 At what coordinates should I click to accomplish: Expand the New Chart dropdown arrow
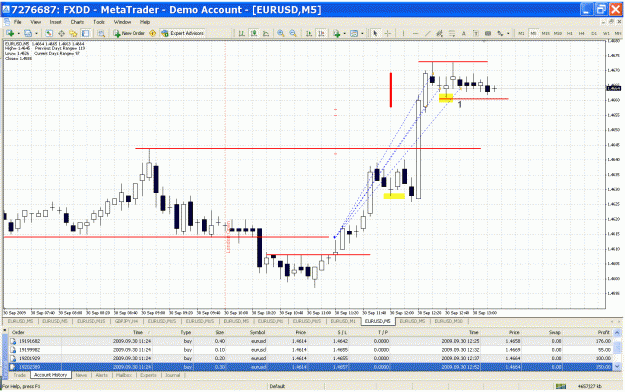[x=19, y=33]
